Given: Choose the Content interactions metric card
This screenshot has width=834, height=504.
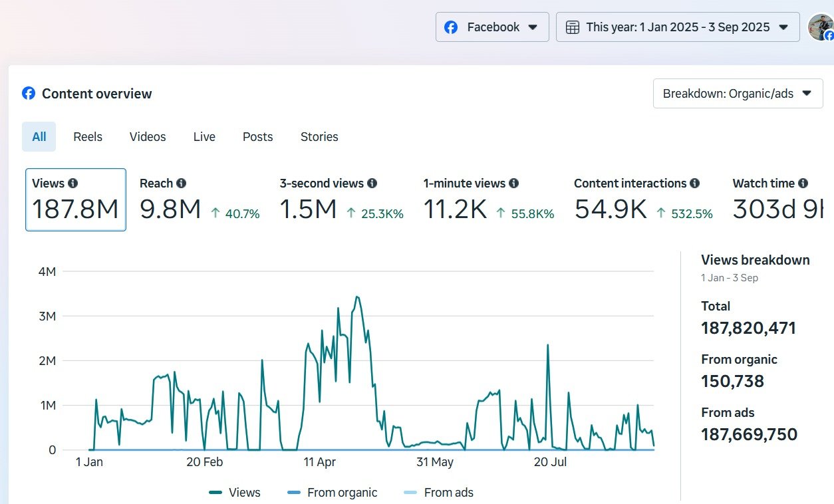Looking at the screenshot, I should (x=642, y=199).
